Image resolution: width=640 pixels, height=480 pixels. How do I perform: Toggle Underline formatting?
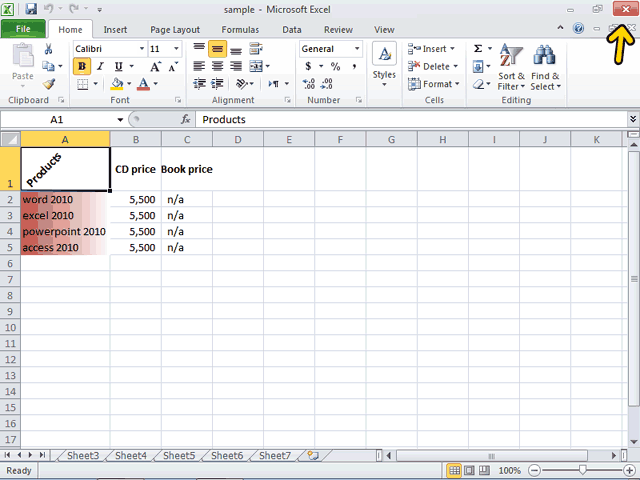[118, 66]
